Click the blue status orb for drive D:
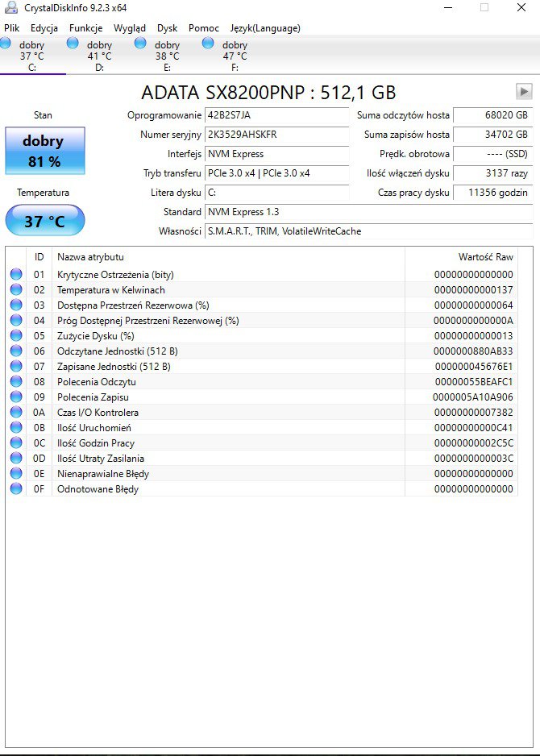The height and width of the screenshot is (756, 540). (73, 43)
